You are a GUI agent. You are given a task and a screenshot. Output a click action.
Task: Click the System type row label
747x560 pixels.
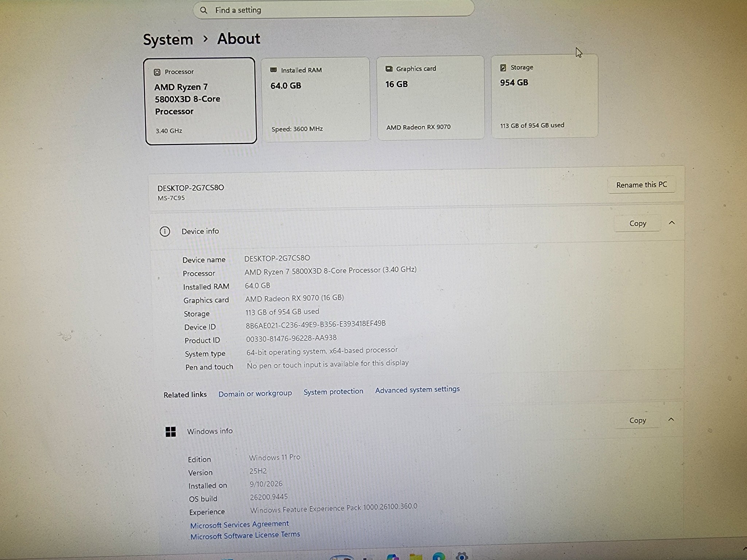205,354
